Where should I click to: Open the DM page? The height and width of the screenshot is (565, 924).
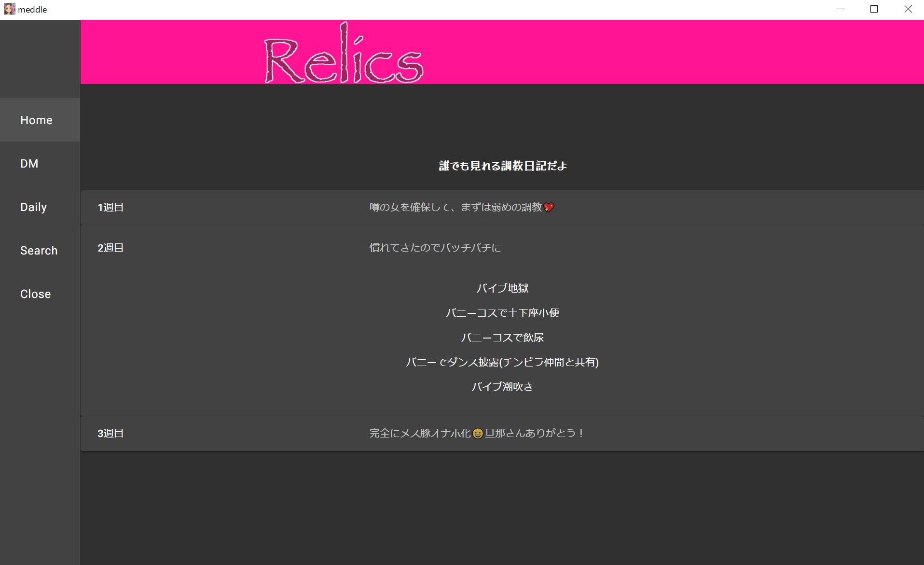29,164
